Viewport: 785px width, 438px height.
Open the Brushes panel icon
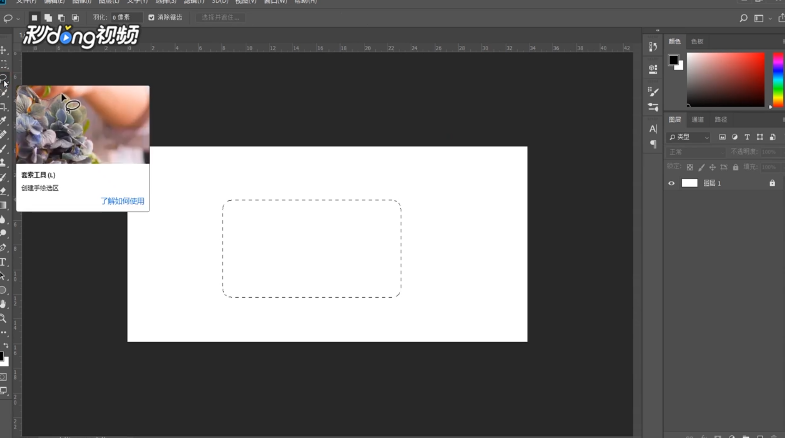[x=653, y=107]
